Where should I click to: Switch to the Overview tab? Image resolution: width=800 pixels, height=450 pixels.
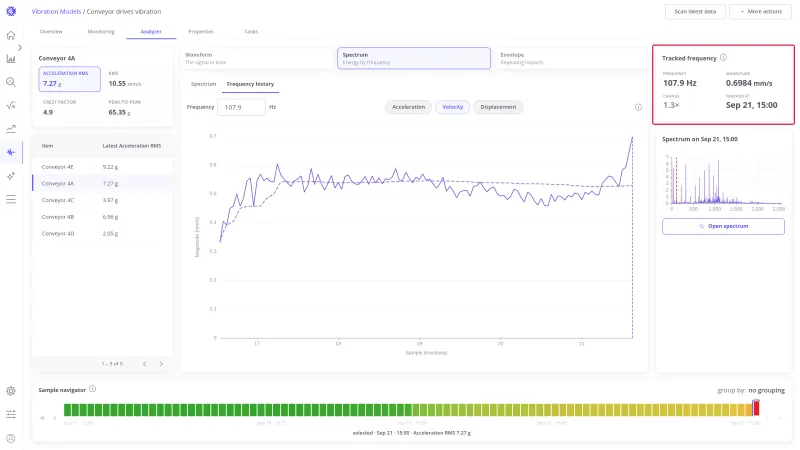[x=51, y=32]
